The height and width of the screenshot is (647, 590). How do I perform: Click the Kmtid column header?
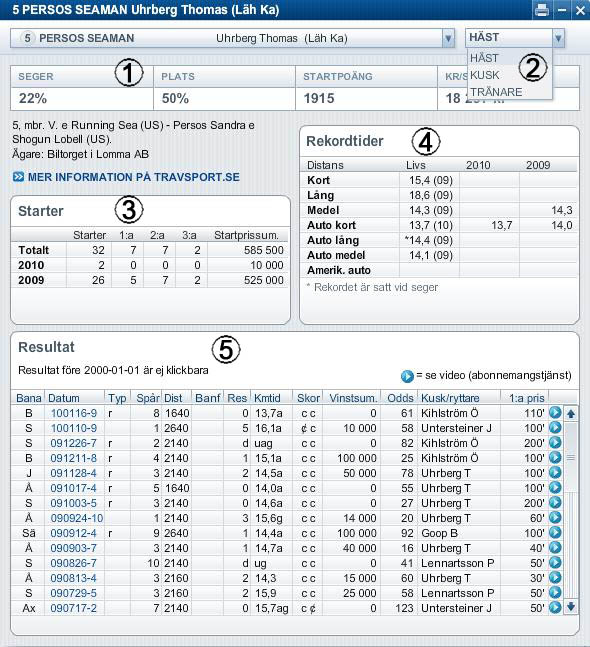coord(267,398)
